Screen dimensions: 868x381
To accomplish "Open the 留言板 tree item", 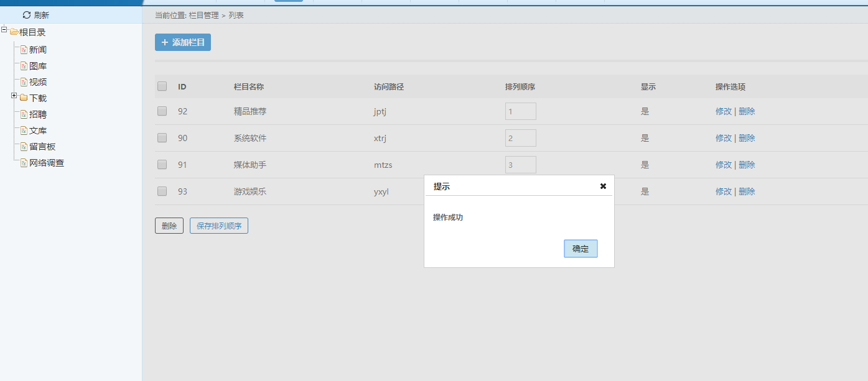I will [x=42, y=147].
